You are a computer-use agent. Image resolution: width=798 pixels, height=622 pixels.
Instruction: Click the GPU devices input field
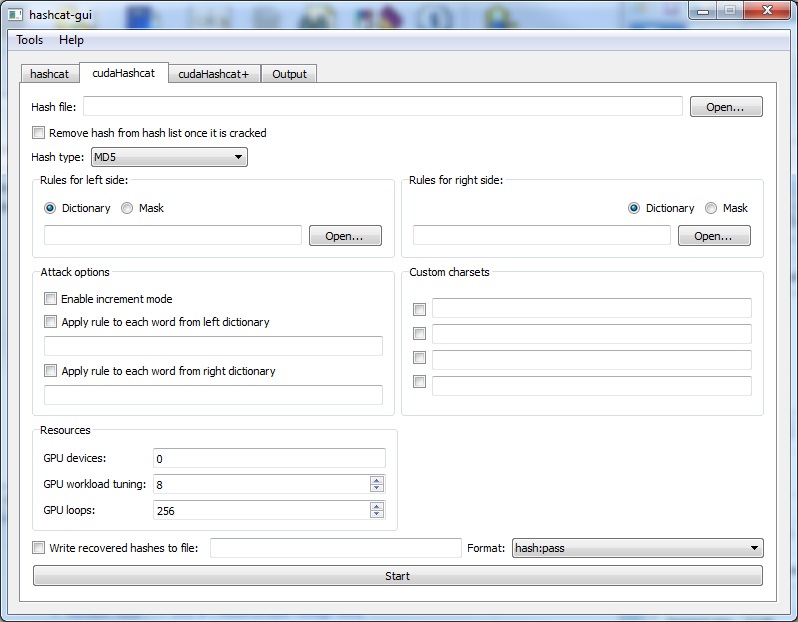269,458
